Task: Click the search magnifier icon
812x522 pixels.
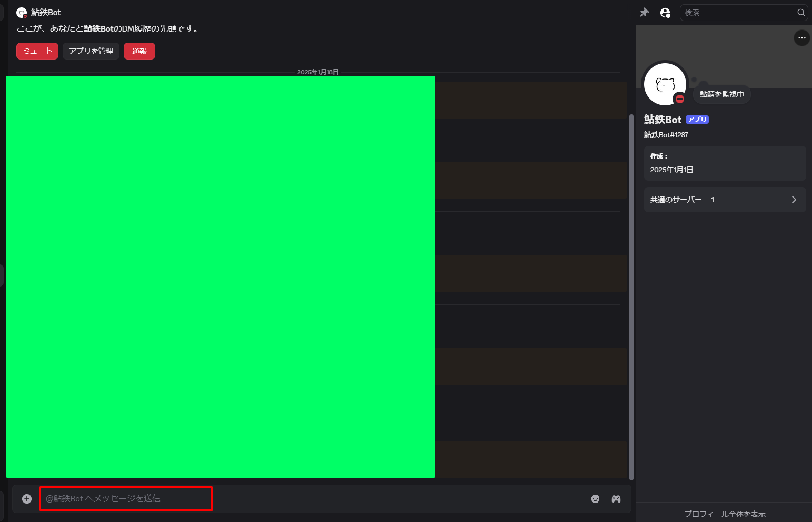Action: 800,12
